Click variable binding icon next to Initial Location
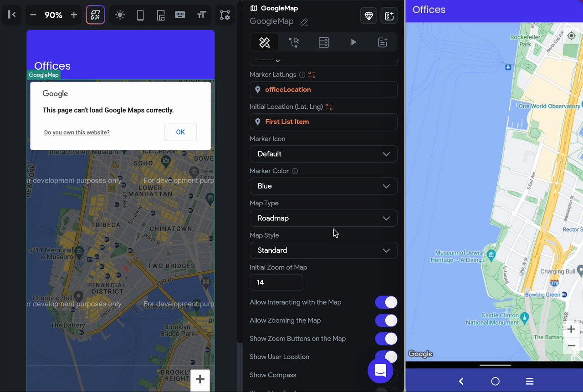 (329, 107)
